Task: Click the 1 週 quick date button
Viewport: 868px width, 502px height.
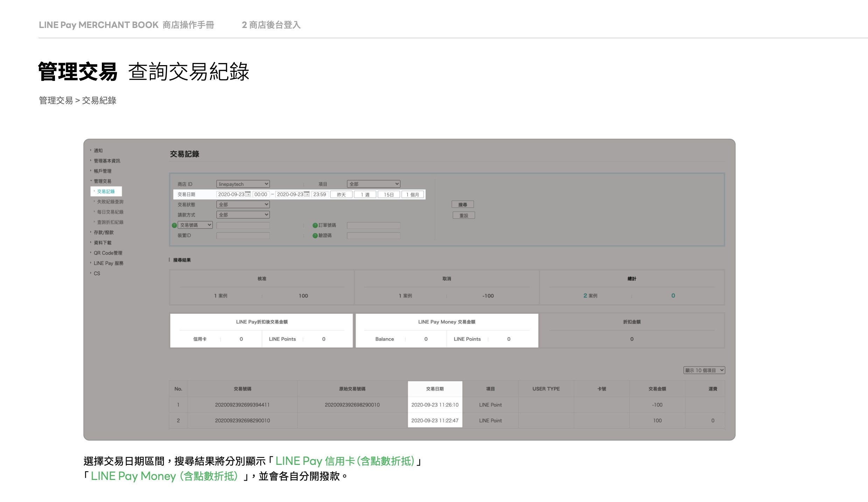Action: (365, 194)
